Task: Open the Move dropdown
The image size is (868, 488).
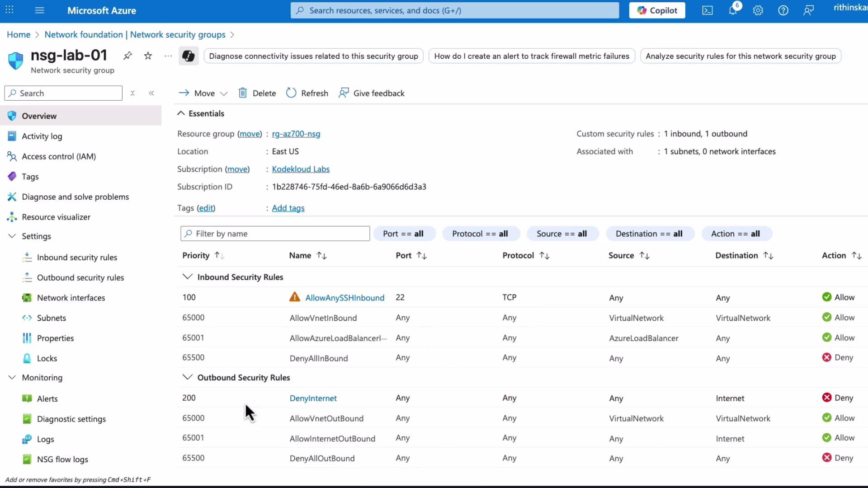Action: coord(203,93)
